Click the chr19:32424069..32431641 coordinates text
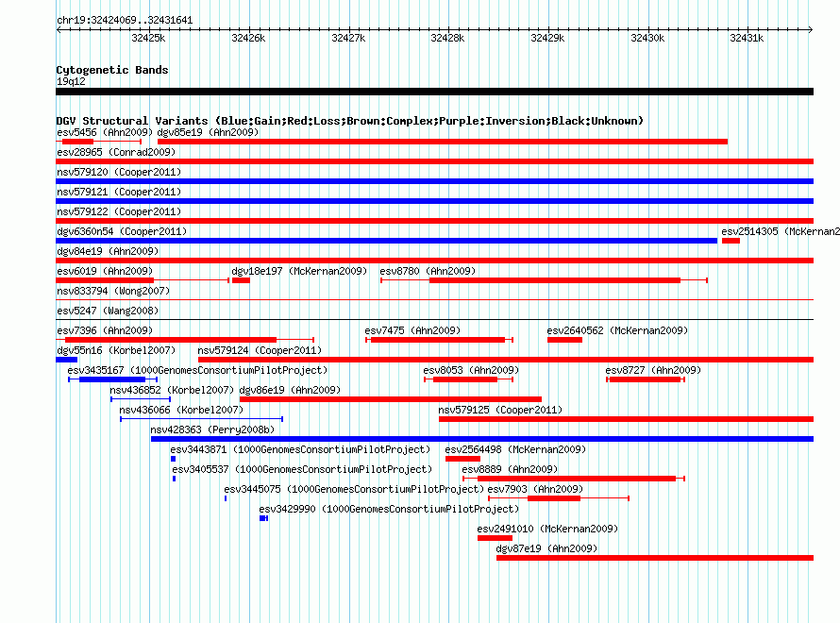This screenshot has height=623, width=840. coord(125,21)
